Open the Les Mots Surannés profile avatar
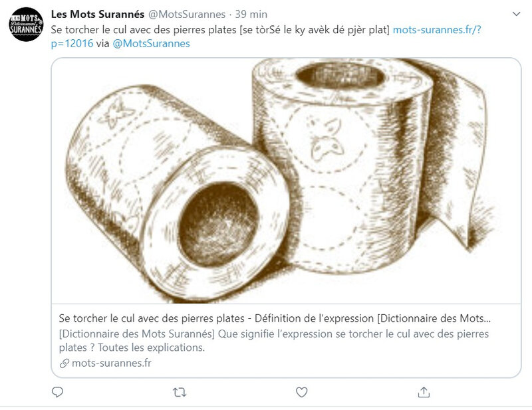Viewport: 532px width, 410px height. [x=26, y=25]
